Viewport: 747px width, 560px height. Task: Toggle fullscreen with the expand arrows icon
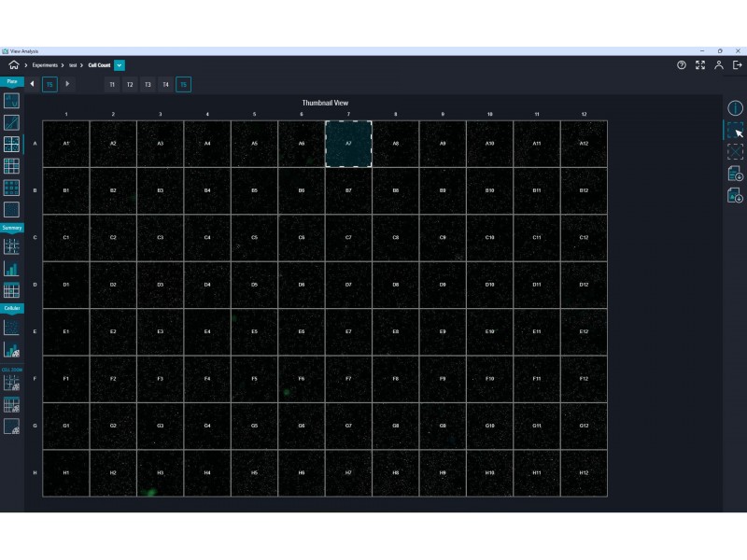(x=699, y=65)
